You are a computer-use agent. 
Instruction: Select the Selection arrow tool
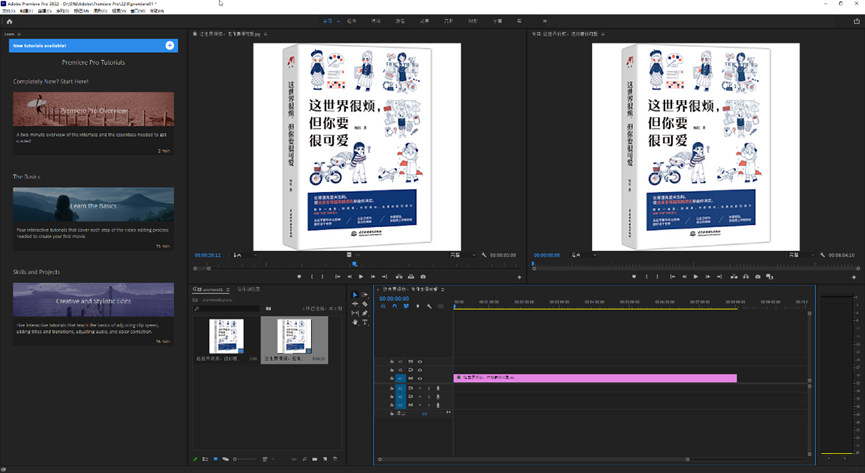(x=355, y=295)
